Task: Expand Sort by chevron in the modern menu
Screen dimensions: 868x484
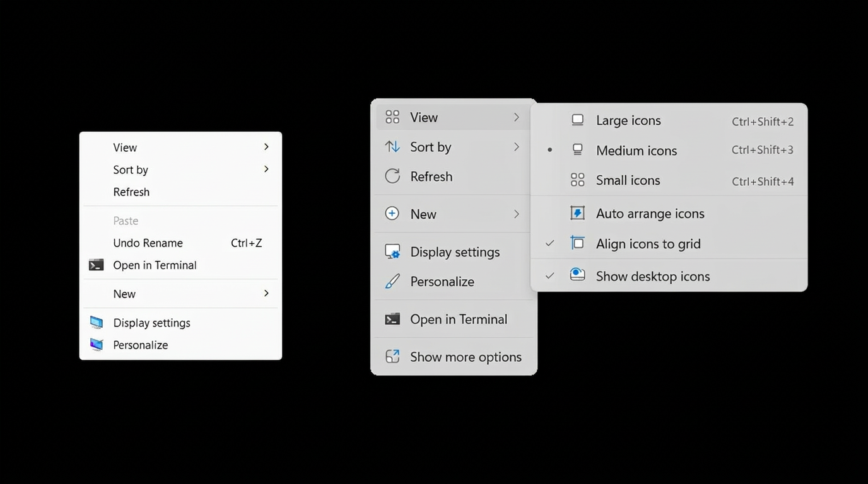Action: [516, 147]
